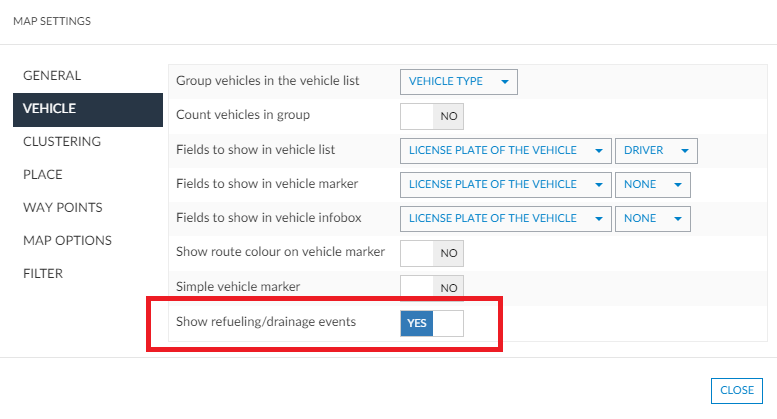Open the Driver dropdown for vehicle list

pyautogui.click(x=656, y=151)
